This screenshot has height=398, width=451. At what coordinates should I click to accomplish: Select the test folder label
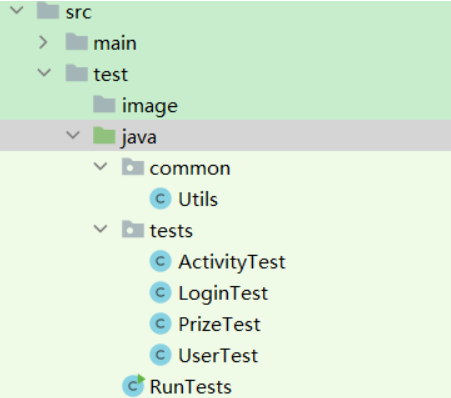click(111, 74)
